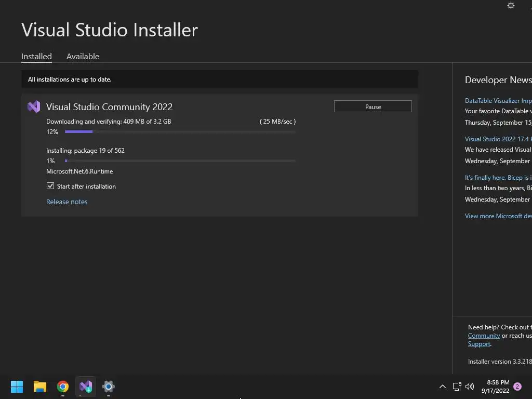Click the Visual Studio Installer taskbar icon
532x399 pixels.
click(86, 387)
